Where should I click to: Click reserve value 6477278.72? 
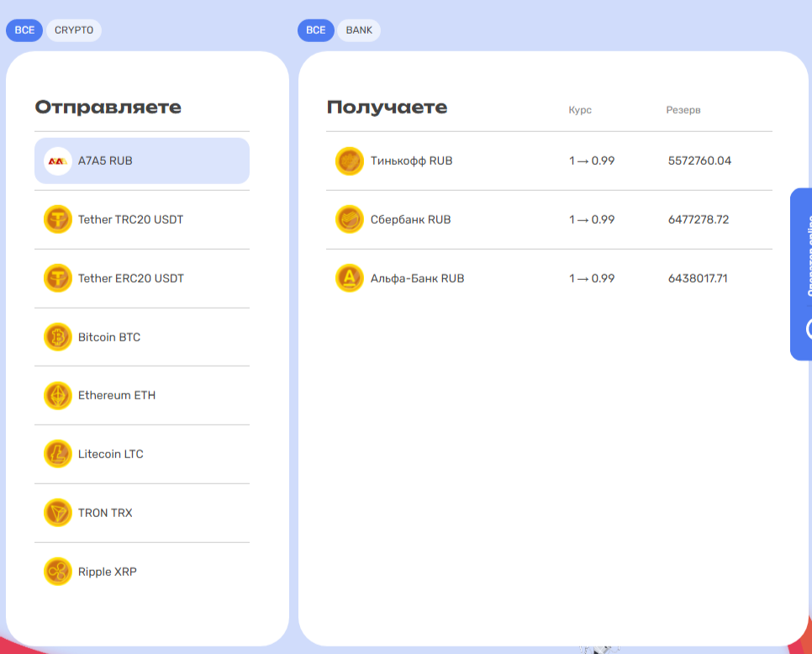[699, 219]
